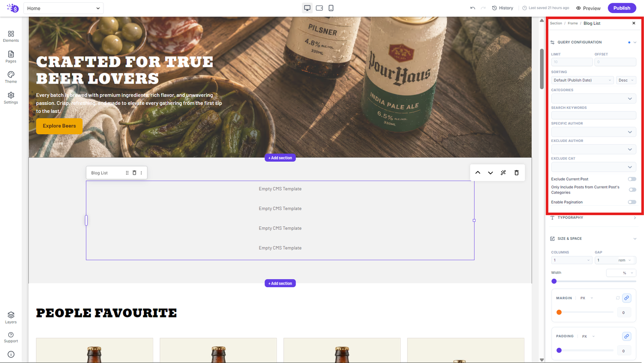
Task: Open the Exclude Author dropdown
Action: 593,149
